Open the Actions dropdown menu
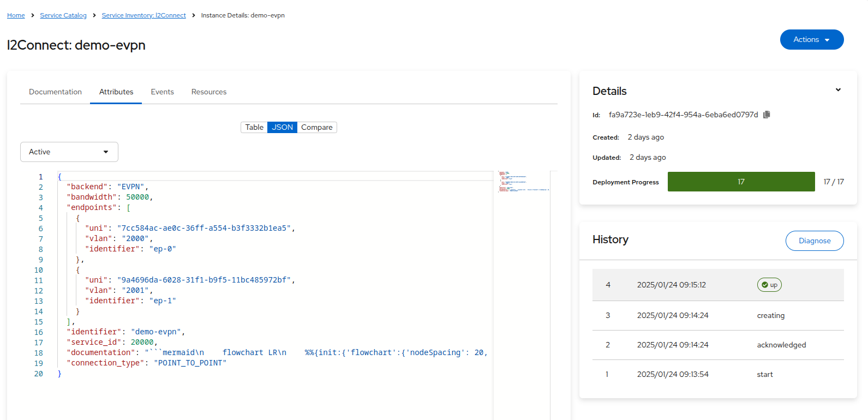868x420 pixels. pos(812,40)
